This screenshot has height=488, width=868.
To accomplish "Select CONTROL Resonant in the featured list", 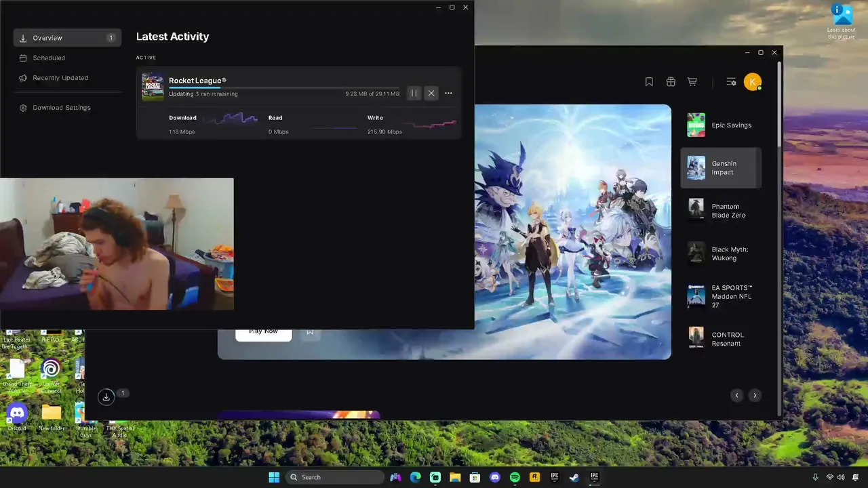I will pos(721,339).
